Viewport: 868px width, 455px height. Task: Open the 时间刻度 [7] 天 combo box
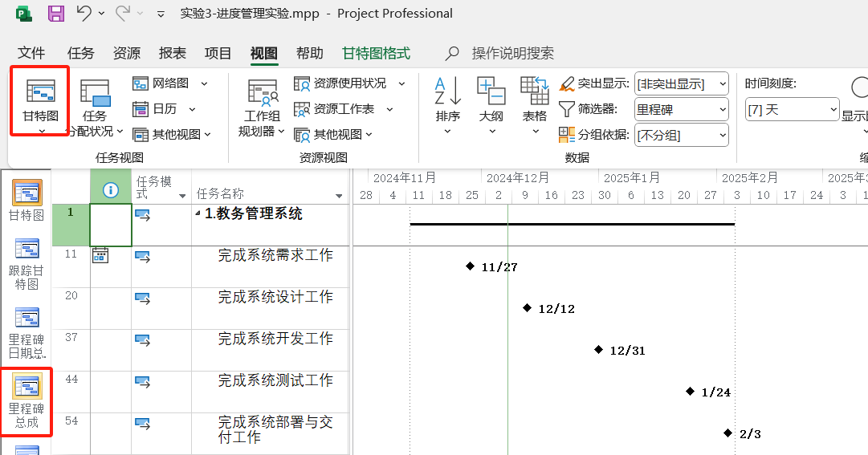click(x=793, y=110)
